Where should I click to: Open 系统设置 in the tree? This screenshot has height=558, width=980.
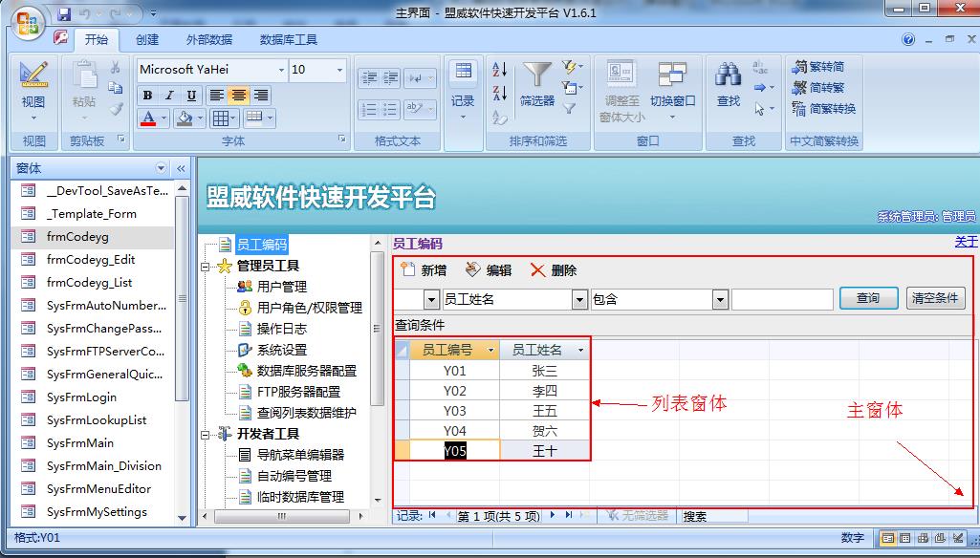pyautogui.click(x=282, y=350)
